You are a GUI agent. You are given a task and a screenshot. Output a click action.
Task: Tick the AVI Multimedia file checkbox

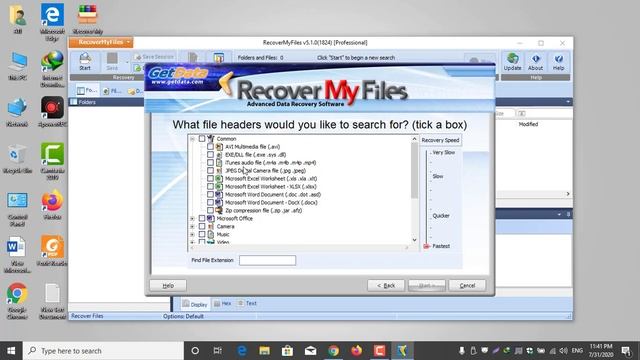point(210,147)
